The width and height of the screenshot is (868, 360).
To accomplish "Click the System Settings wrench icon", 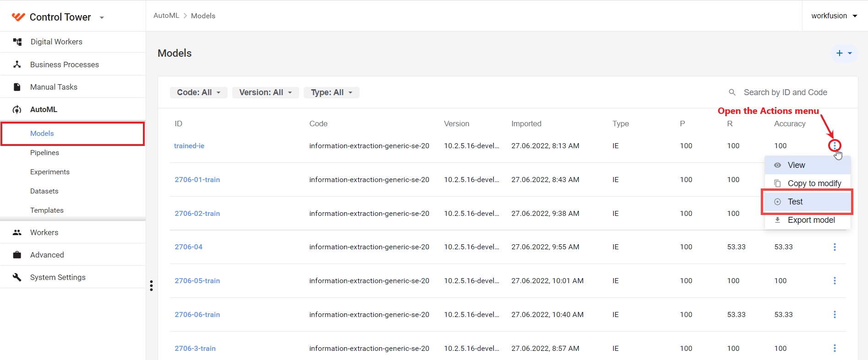I will tap(17, 277).
